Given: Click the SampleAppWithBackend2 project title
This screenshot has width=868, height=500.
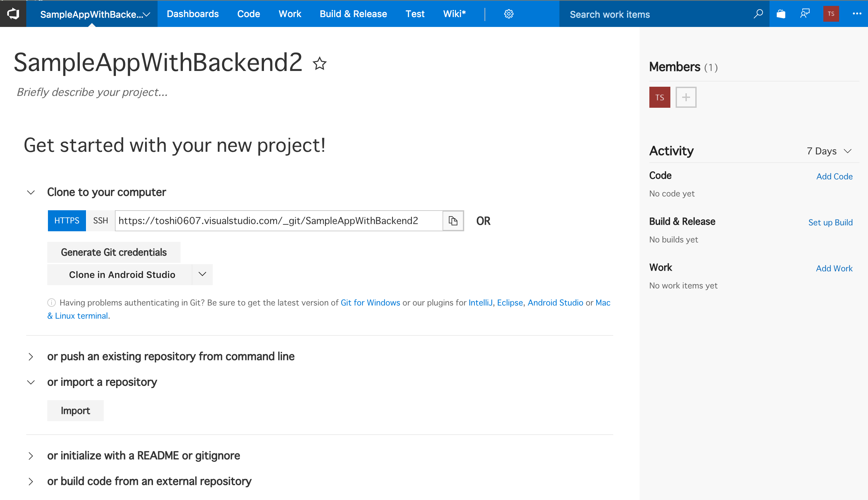Looking at the screenshot, I should tap(158, 63).
